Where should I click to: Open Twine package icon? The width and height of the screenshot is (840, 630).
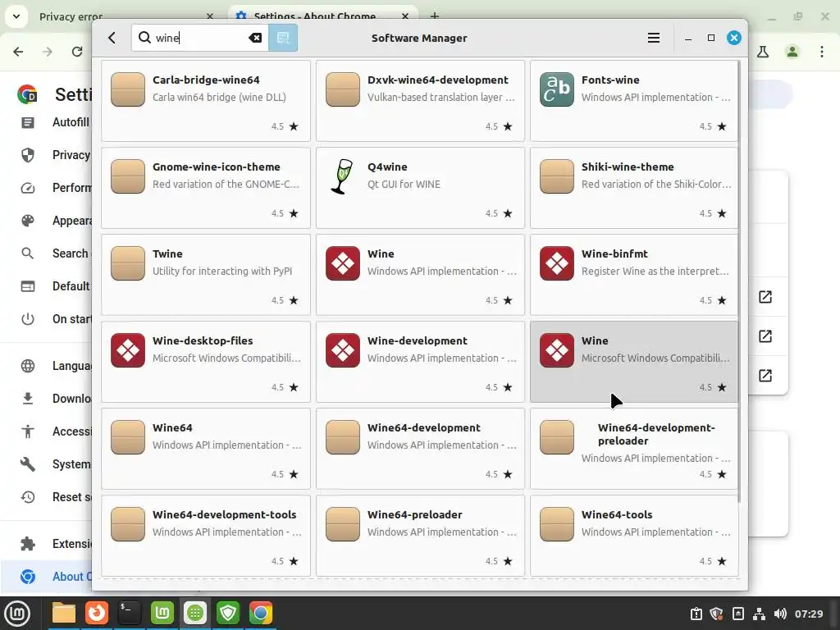click(x=128, y=263)
